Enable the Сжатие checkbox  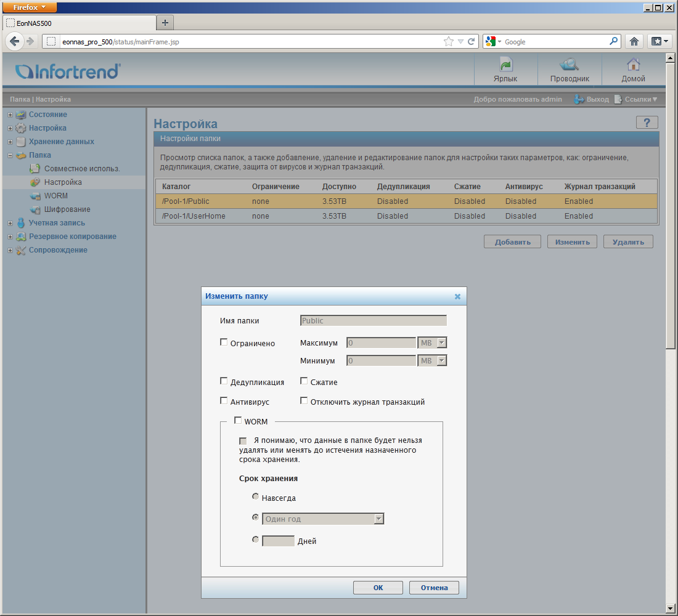(x=304, y=381)
